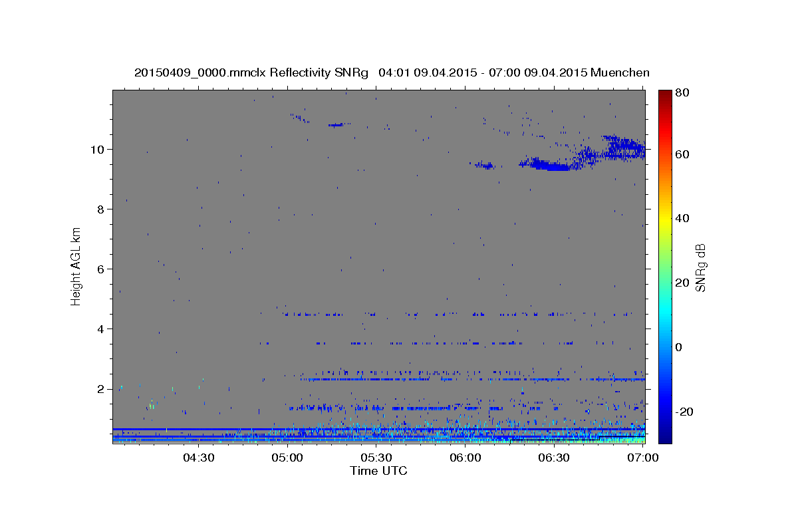Image resolution: width=798 pixels, height=532 pixels.
Task: Click the 04:30 time tick label
Action: pyautogui.click(x=198, y=458)
